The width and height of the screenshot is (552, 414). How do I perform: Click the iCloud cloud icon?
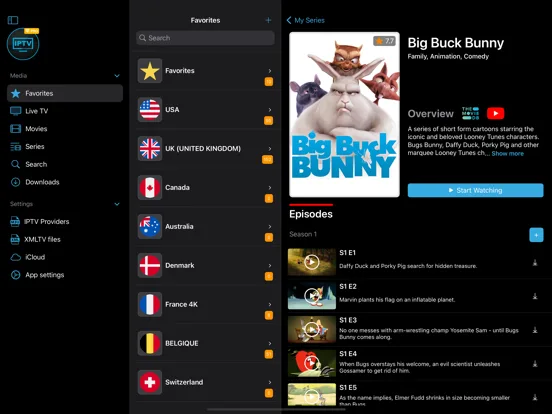pos(15,257)
